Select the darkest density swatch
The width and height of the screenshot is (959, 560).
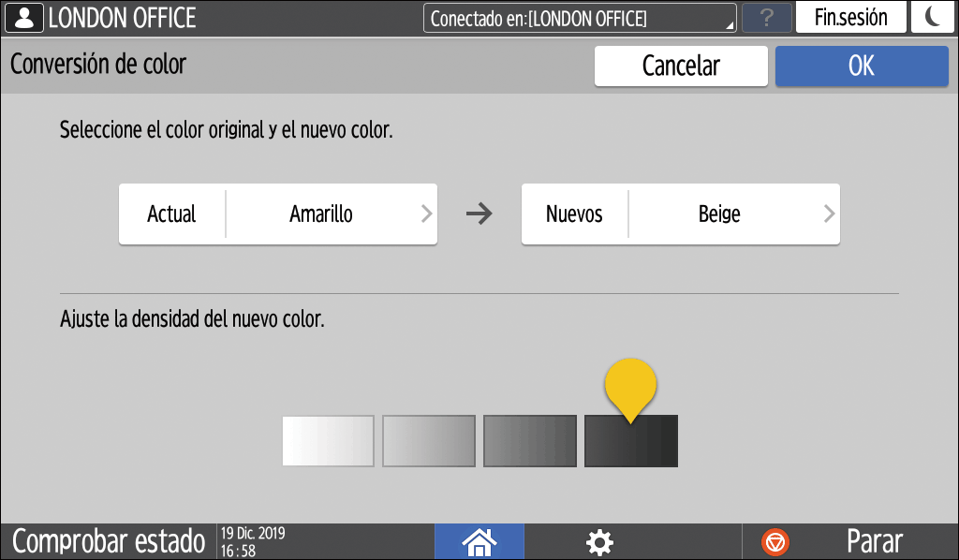click(x=630, y=440)
